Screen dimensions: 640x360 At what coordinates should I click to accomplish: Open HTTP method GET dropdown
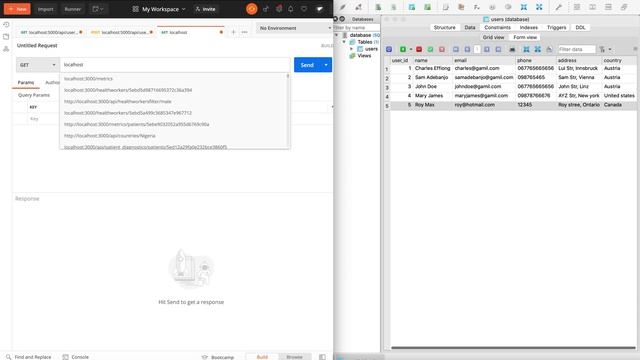pos(38,65)
